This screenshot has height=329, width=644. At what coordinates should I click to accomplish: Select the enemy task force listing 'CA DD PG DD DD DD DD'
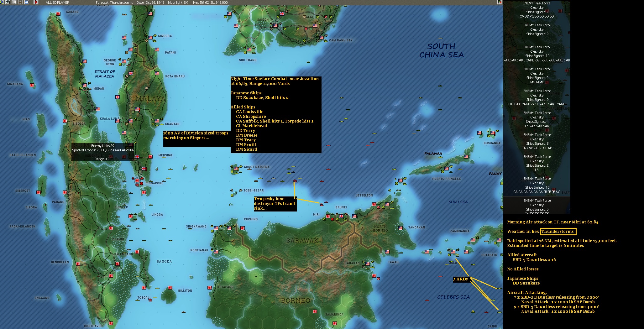click(x=537, y=10)
